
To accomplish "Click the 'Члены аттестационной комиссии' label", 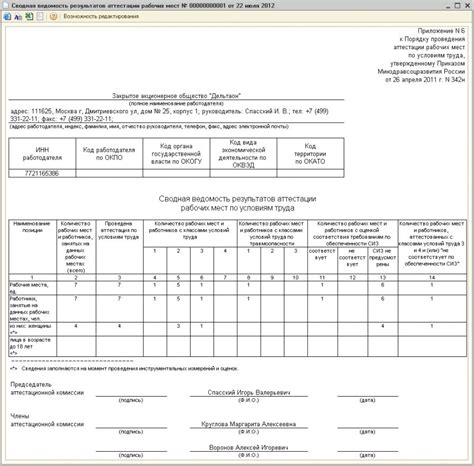I will pyautogui.click(x=47, y=420).
